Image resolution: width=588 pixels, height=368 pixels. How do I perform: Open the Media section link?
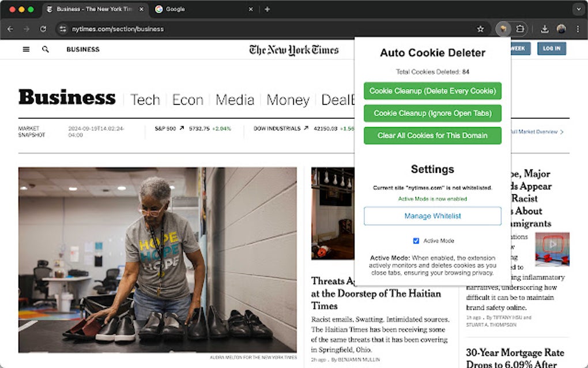235,100
